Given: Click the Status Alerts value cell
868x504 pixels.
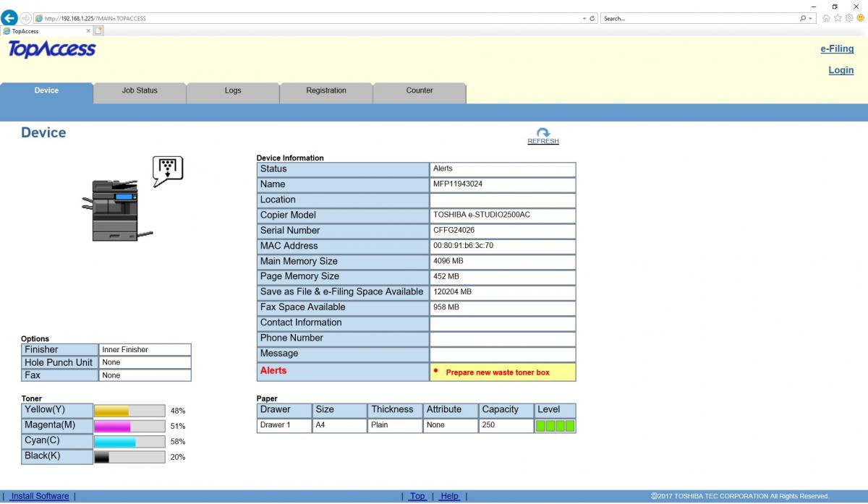Looking at the screenshot, I should [503, 169].
